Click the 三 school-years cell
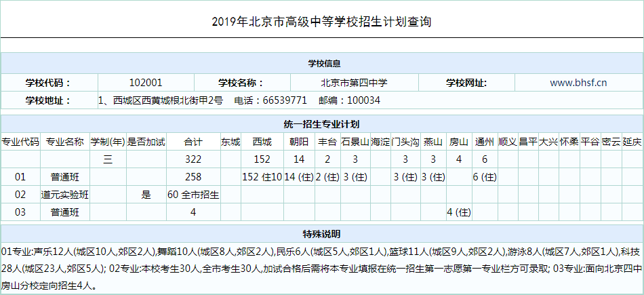Screen dimensions: 644x295 click(108, 159)
